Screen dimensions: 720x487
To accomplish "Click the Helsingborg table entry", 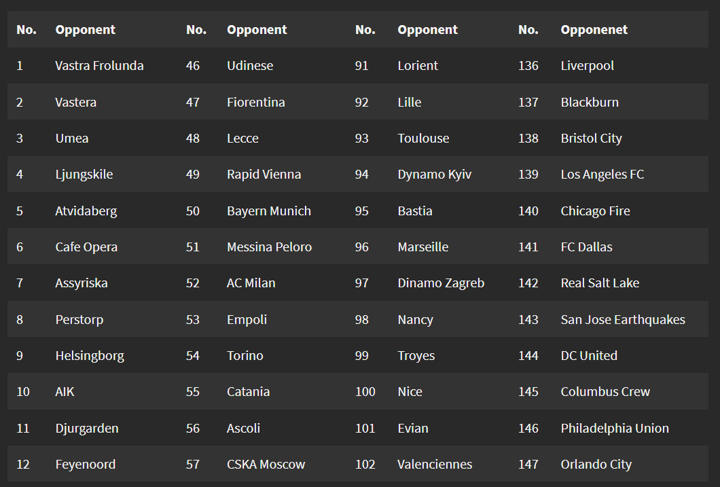I will coord(89,356).
